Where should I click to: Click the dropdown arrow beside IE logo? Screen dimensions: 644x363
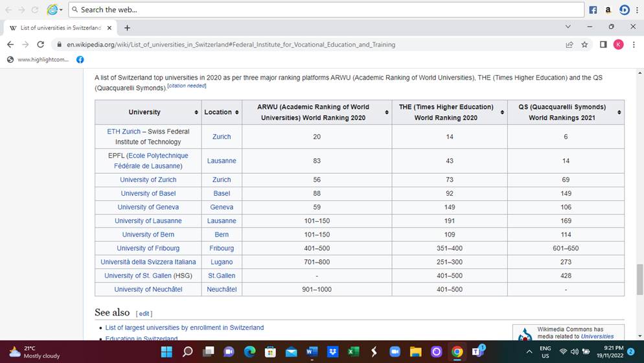(61, 10)
